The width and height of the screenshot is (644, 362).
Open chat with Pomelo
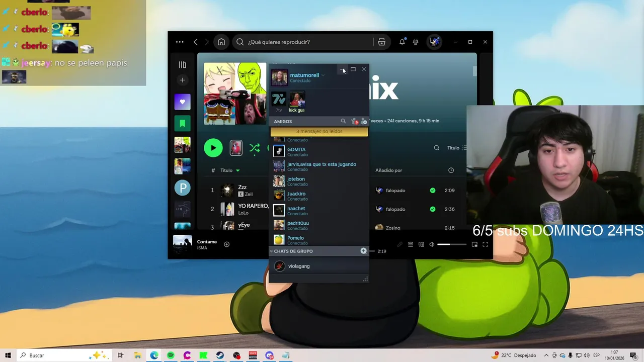(319, 239)
